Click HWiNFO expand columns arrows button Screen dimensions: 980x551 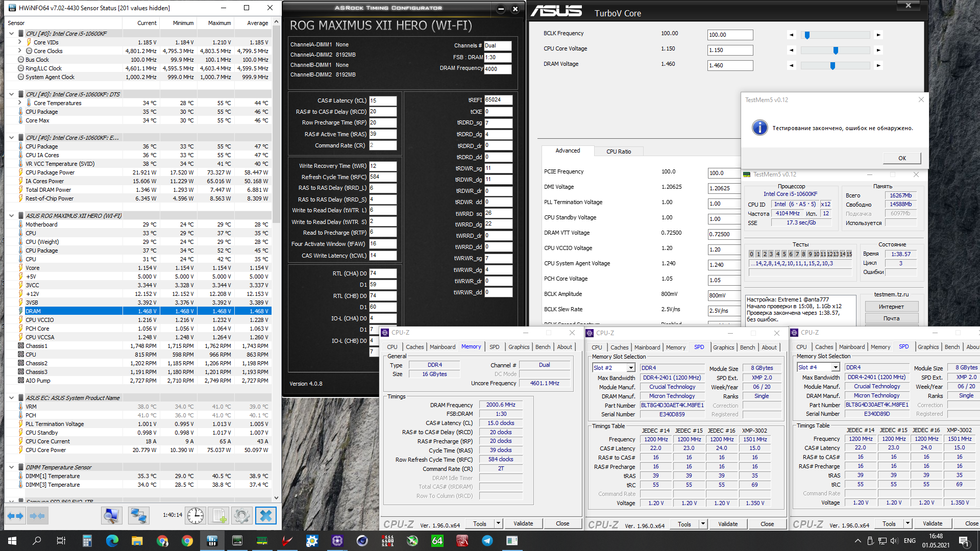(x=15, y=516)
